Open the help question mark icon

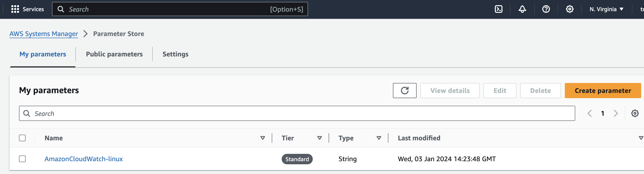[546, 9]
